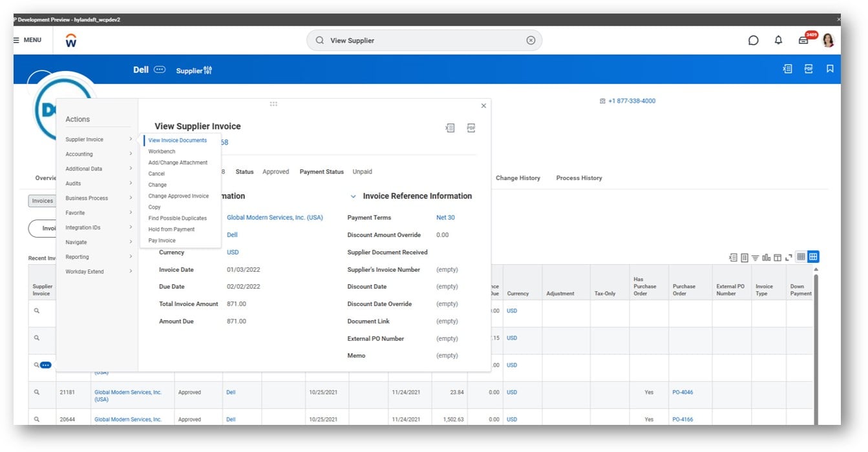Select Workbench in the submenu
868x452 pixels.
click(162, 151)
